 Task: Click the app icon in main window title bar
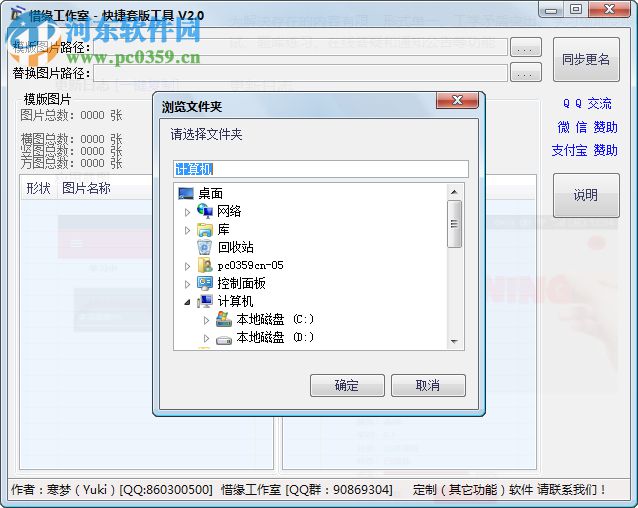(16, 15)
